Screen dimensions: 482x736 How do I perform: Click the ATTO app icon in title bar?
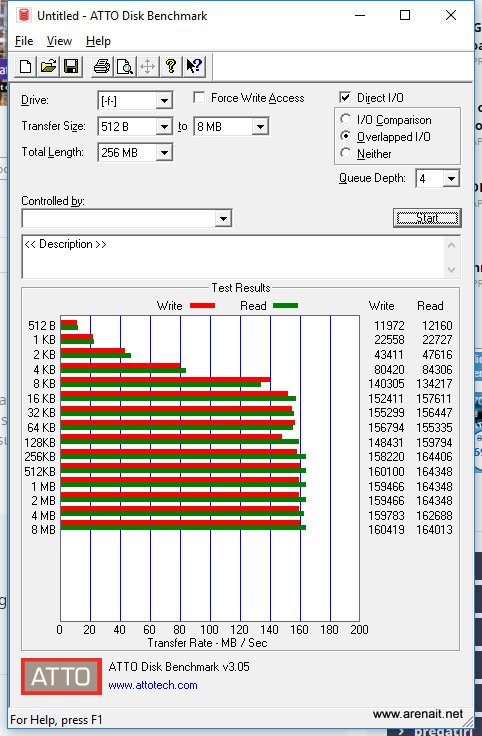24,15
